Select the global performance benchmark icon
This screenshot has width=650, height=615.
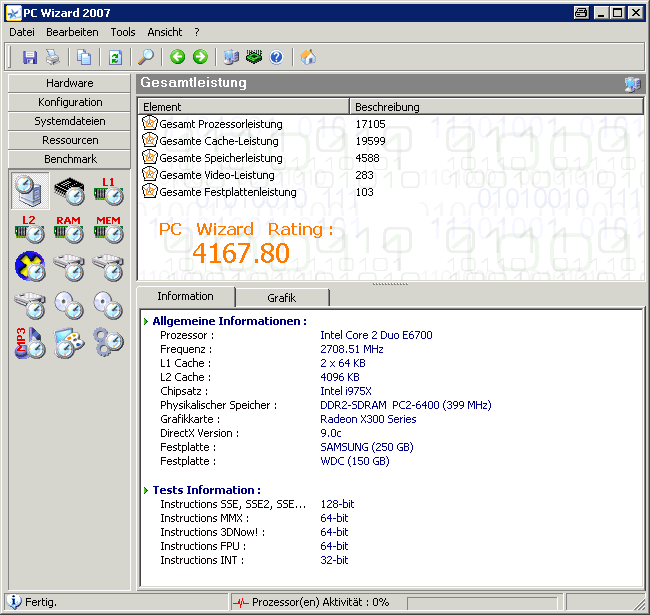tap(29, 191)
